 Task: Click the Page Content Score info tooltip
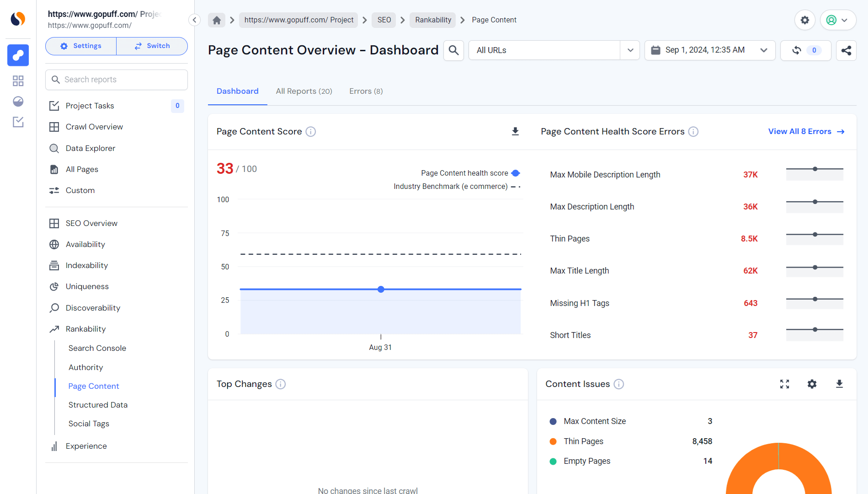(310, 131)
